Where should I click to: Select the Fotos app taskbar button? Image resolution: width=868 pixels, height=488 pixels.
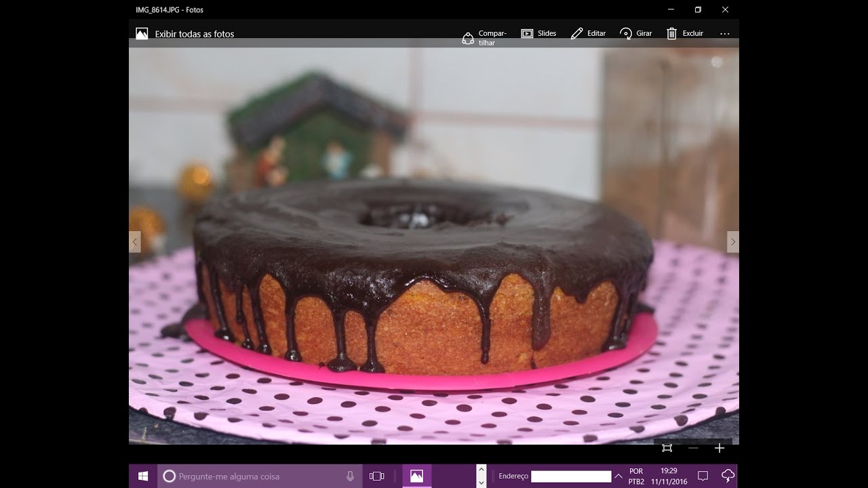point(416,476)
